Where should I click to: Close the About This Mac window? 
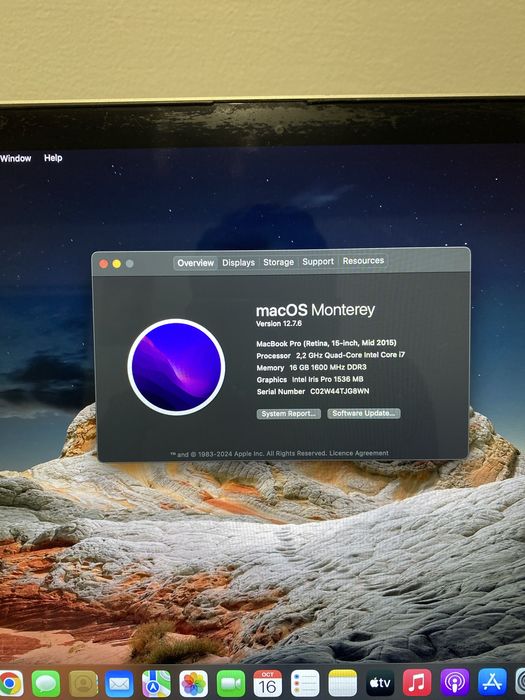(x=104, y=264)
